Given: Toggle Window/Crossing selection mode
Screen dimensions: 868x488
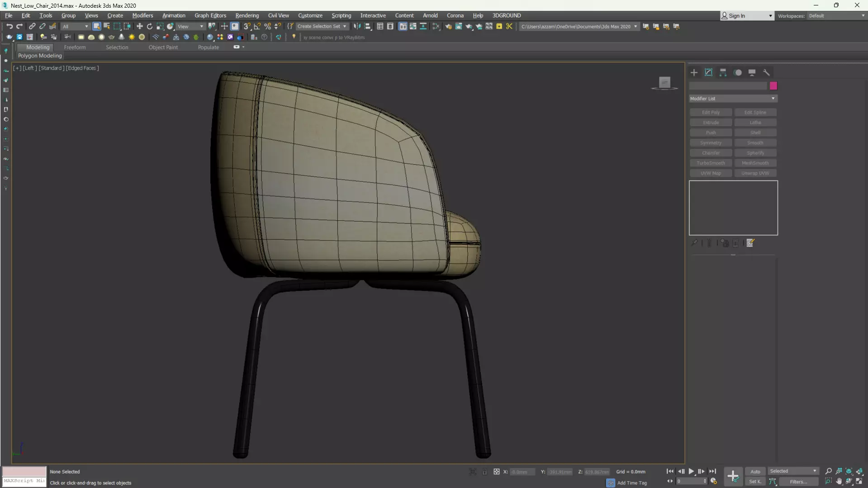Looking at the screenshot, I should point(127,26).
